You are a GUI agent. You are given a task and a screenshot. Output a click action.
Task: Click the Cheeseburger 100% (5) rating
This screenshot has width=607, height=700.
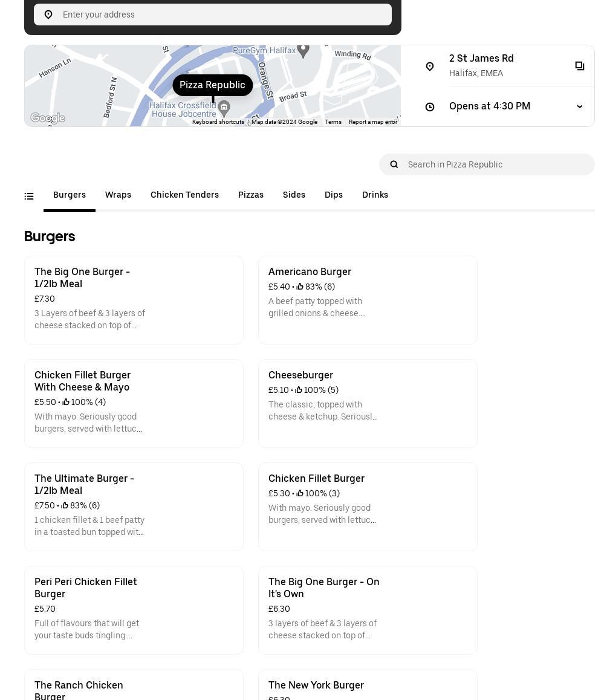pos(317,390)
